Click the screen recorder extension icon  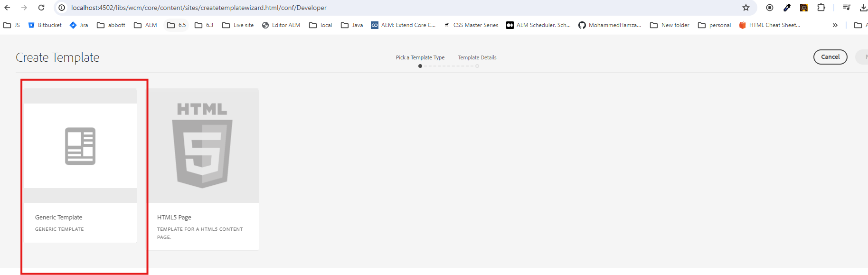click(770, 8)
